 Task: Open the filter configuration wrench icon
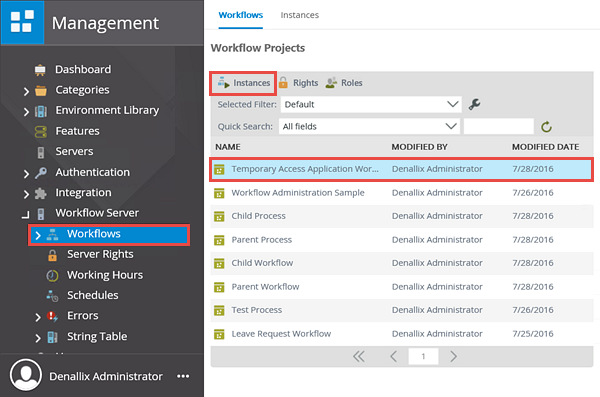click(474, 104)
